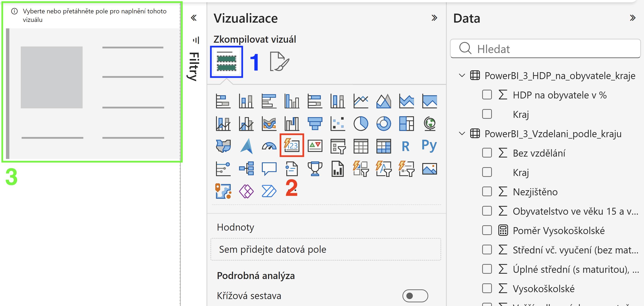The height and width of the screenshot is (306, 644).
Task: Click the 'Sem přidejte datová pole' well
Action: 326,249
